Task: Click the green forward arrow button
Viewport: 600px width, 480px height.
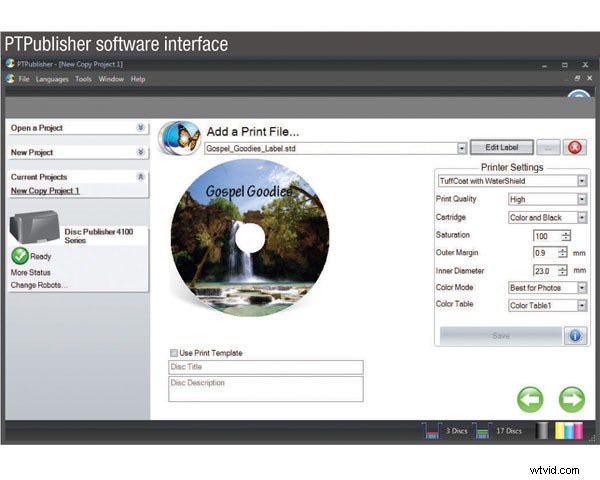Action: [x=572, y=399]
